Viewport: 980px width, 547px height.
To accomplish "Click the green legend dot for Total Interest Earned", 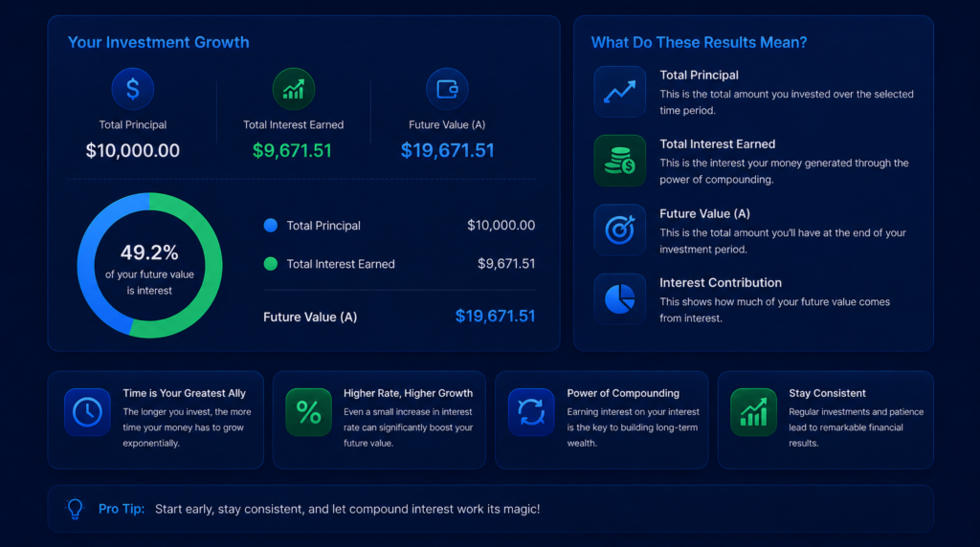I will 271,264.
